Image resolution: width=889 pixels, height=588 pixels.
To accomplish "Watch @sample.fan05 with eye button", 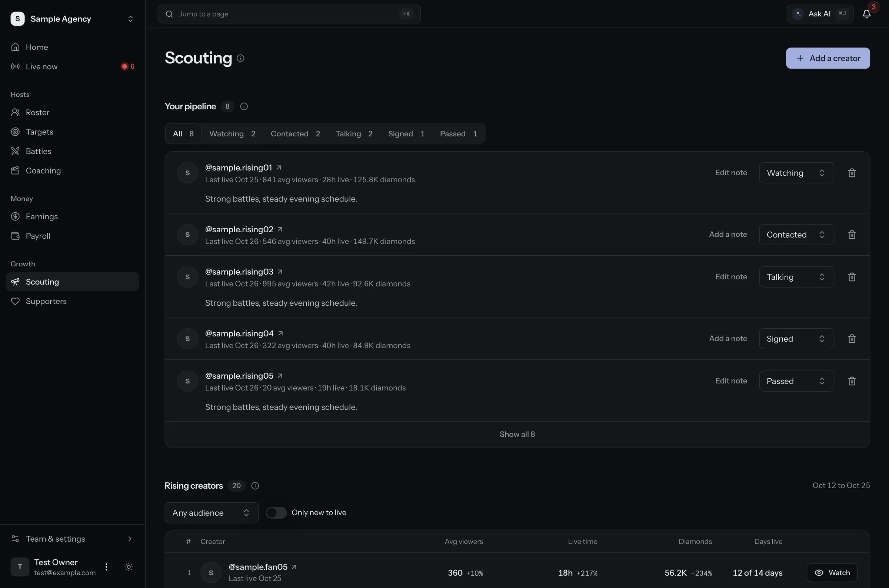I will (832, 573).
